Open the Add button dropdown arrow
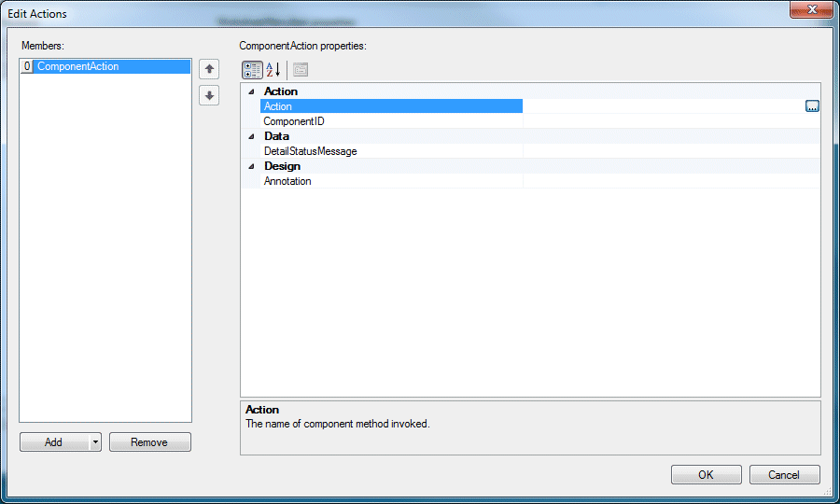This screenshot has height=504, width=840. 95,442
